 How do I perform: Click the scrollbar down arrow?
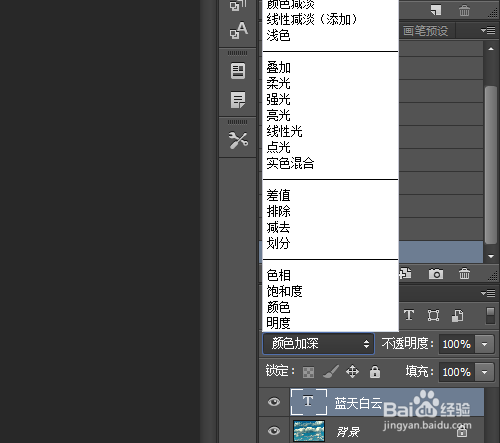tap(491, 256)
